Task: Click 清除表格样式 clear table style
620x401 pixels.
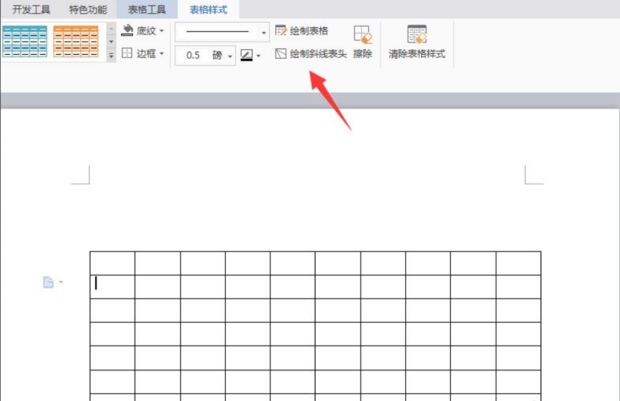Action: click(x=417, y=42)
